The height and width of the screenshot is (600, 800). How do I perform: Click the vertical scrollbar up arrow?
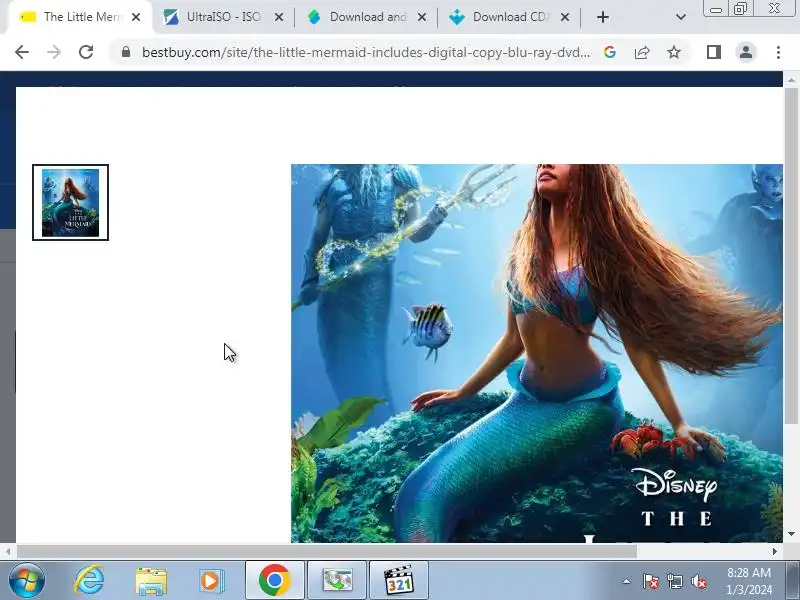click(791, 80)
